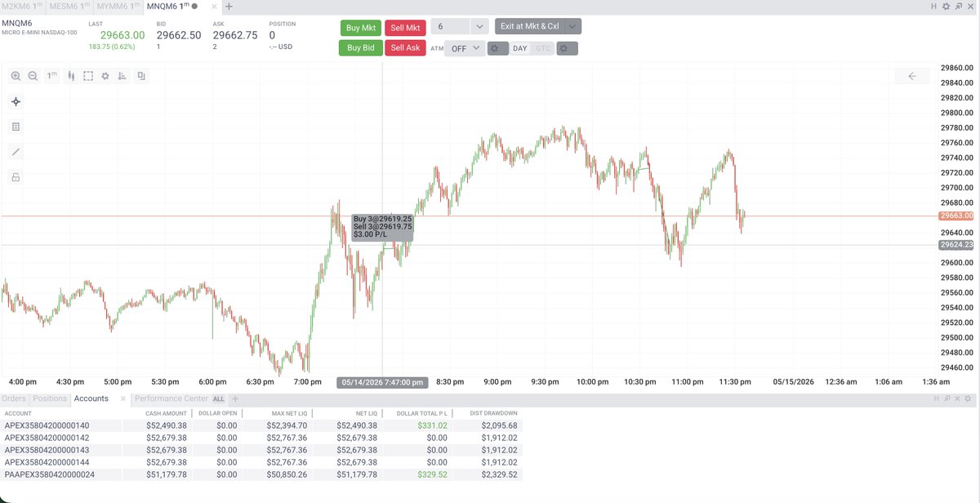Click Exit at Mkt & Cxl button
Screen dimensions: 980x503
click(530, 26)
